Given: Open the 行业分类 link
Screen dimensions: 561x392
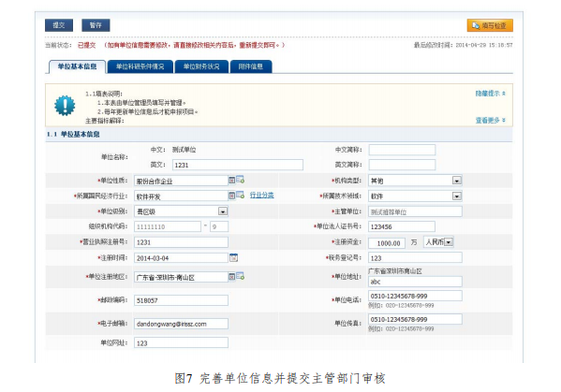Looking at the screenshot, I should (x=261, y=196).
